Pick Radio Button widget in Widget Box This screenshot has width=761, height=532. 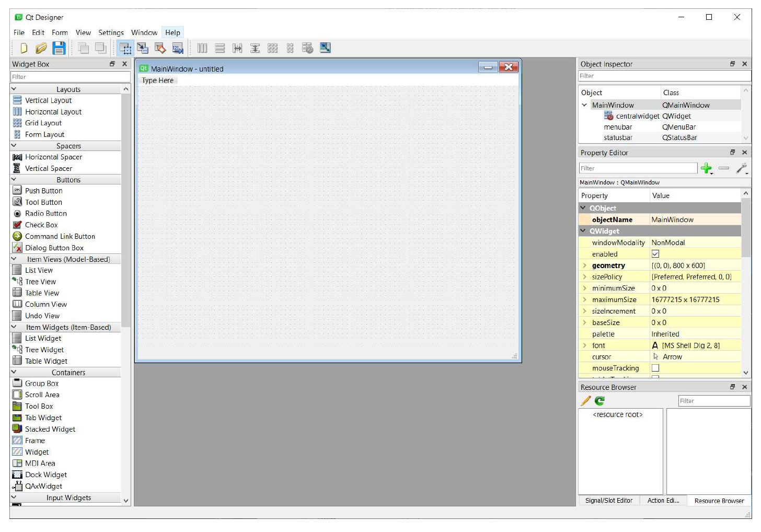[46, 213]
